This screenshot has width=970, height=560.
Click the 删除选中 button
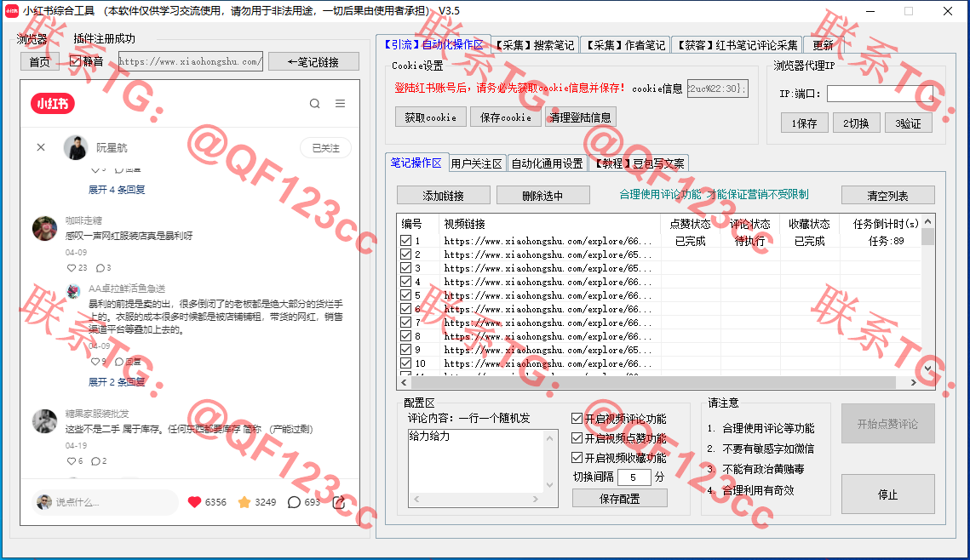point(542,196)
